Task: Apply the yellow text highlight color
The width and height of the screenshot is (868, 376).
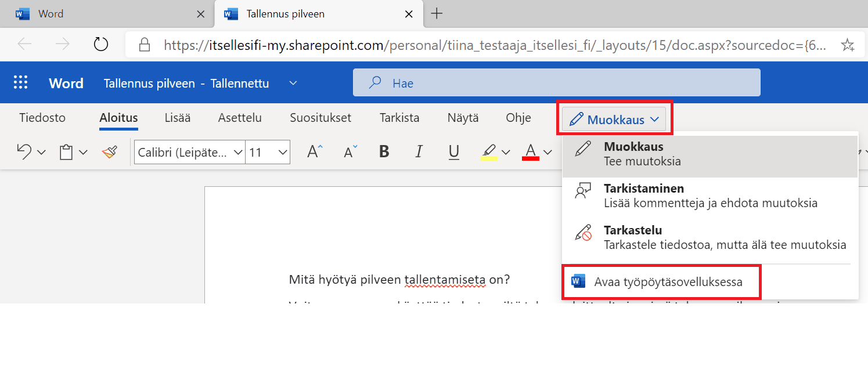Action: coord(489,152)
